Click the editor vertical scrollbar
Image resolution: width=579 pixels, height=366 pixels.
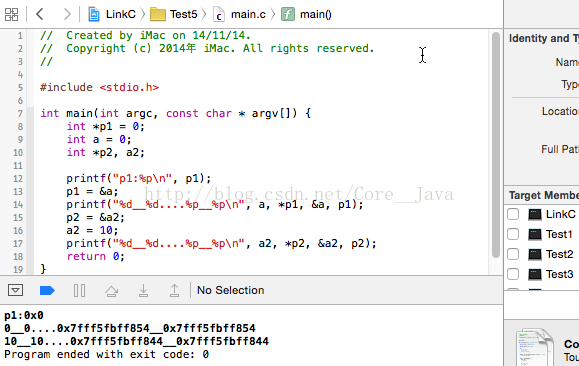[x=496, y=145]
